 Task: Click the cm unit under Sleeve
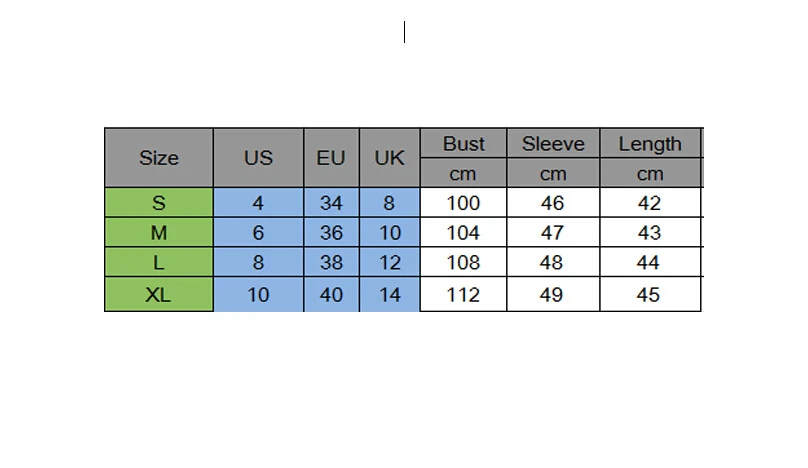tap(553, 173)
